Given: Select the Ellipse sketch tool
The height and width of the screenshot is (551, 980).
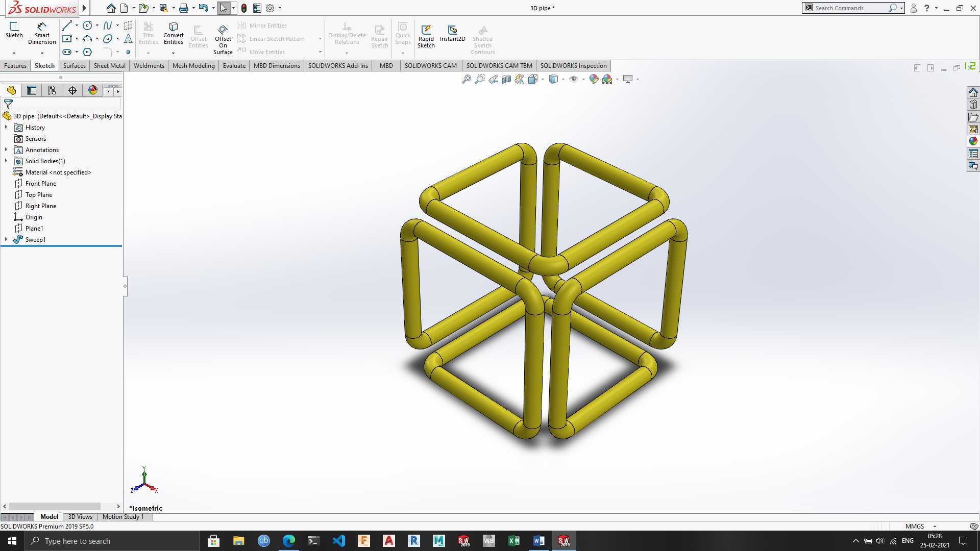Looking at the screenshot, I should point(107,39).
